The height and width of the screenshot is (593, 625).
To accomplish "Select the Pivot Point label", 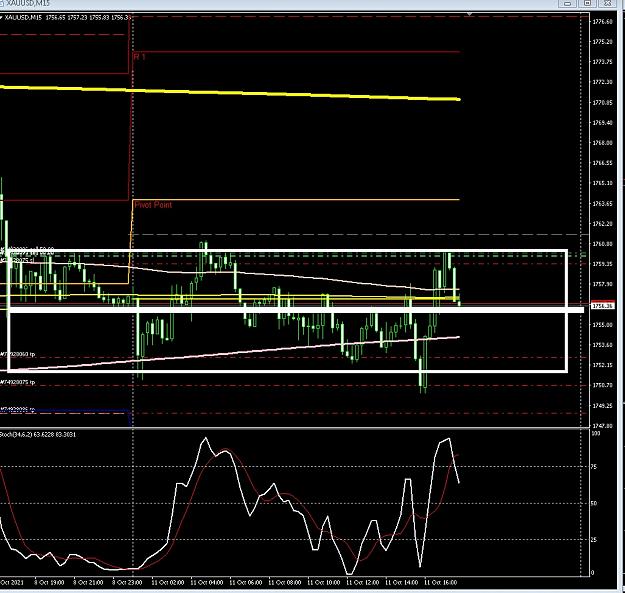I will point(153,205).
